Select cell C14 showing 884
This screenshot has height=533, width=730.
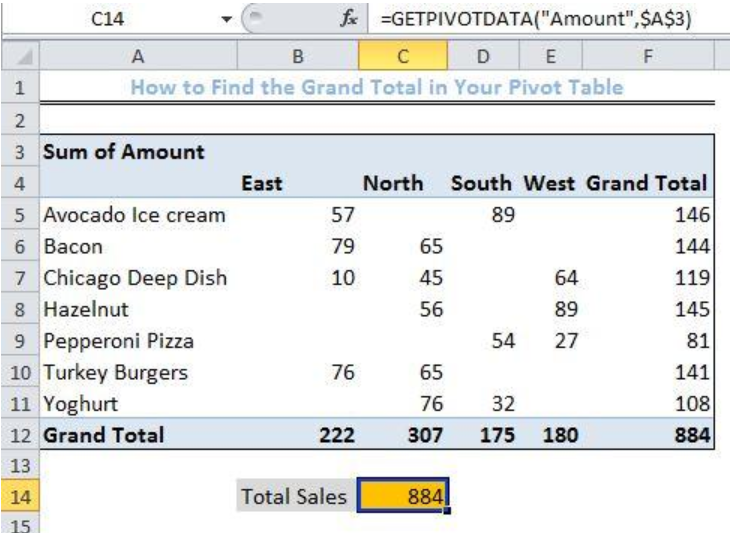tap(403, 495)
